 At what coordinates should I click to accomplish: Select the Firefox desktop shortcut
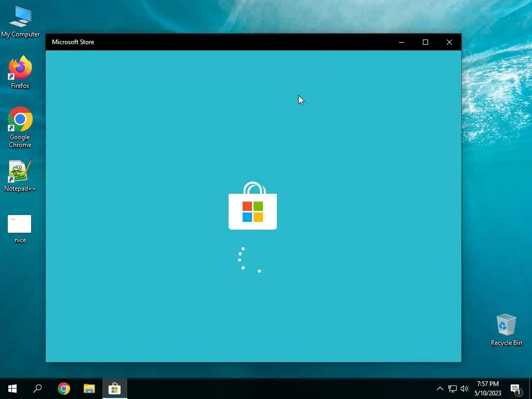click(20, 72)
